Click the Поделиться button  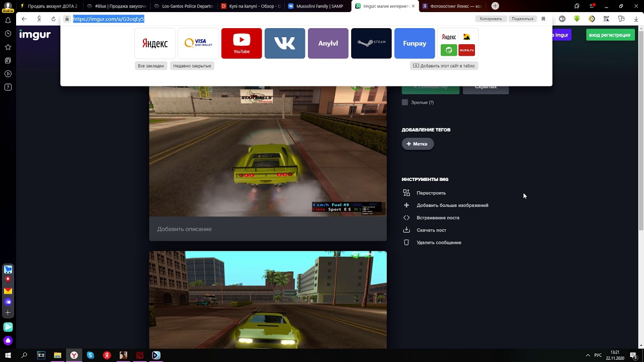coord(522,19)
